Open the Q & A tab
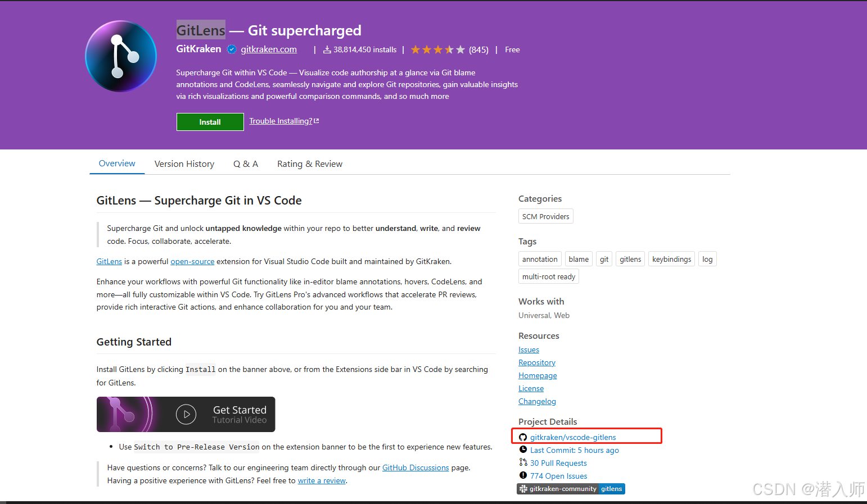The width and height of the screenshot is (867, 504). click(x=246, y=164)
